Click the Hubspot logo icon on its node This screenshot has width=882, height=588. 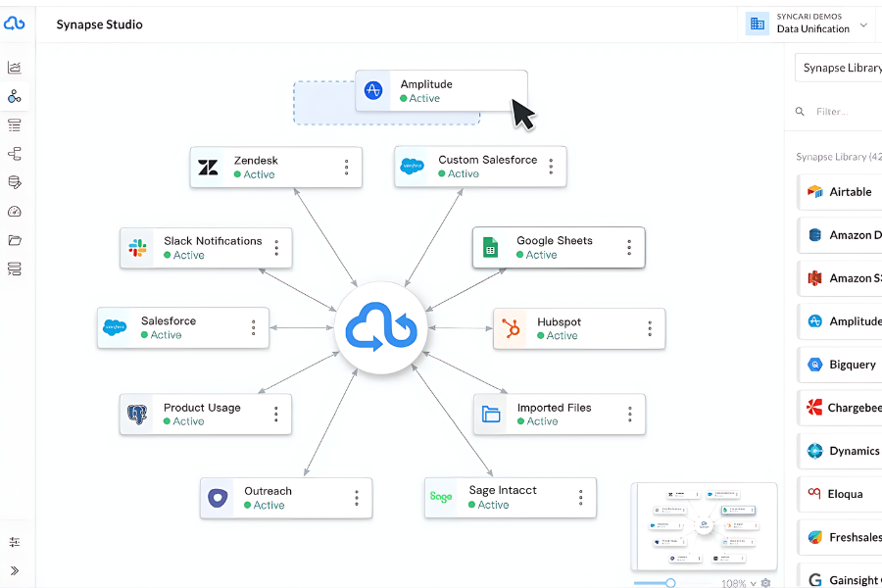pyautogui.click(x=511, y=328)
